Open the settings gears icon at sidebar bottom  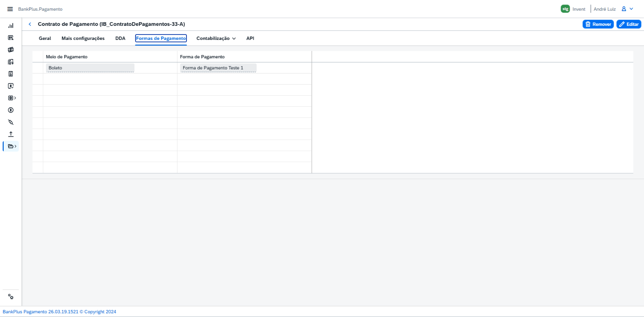11,297
